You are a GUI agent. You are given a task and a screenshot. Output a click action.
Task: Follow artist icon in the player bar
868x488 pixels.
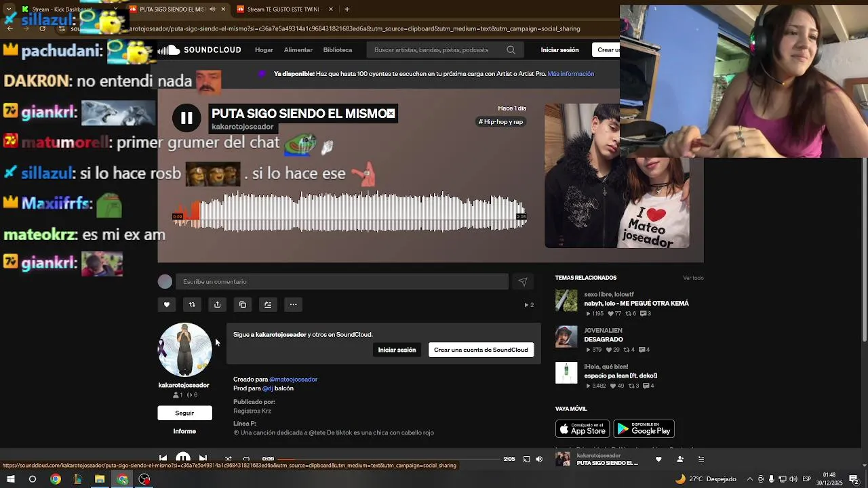coord(679,459)
